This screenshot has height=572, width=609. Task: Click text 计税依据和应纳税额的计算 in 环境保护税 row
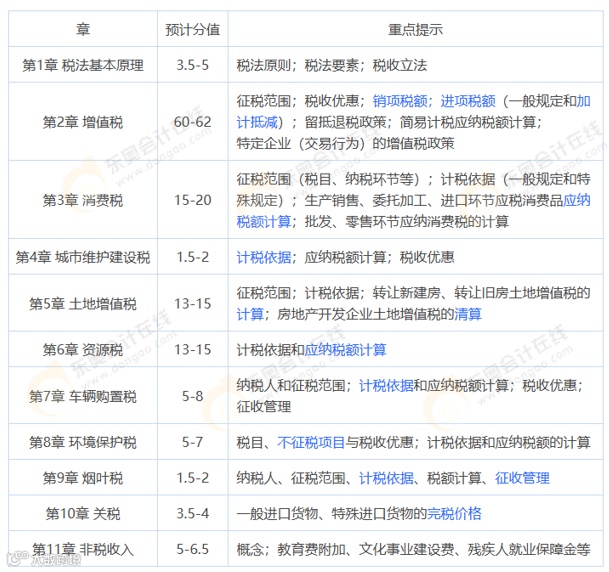509,442
